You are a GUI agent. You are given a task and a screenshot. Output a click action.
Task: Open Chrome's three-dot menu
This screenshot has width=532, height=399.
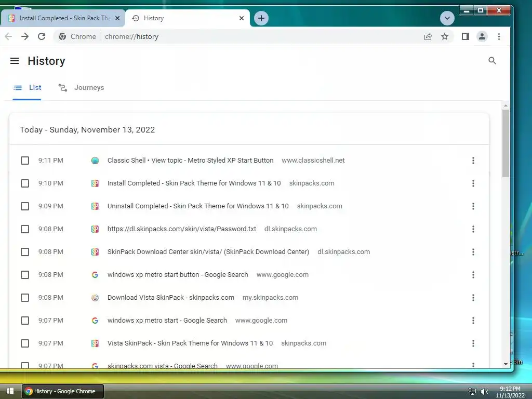499,37
